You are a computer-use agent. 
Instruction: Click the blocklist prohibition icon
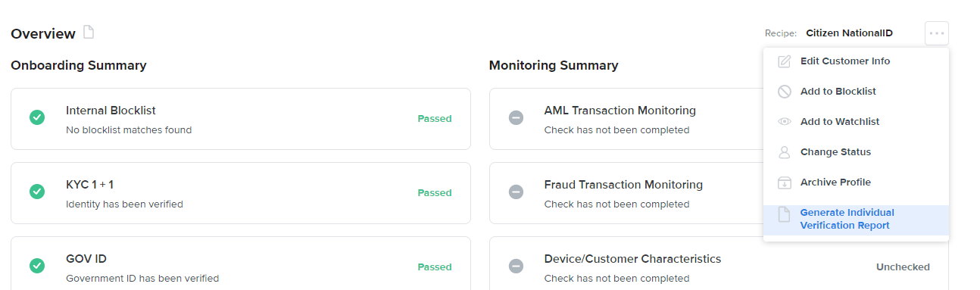click(785, 92)
